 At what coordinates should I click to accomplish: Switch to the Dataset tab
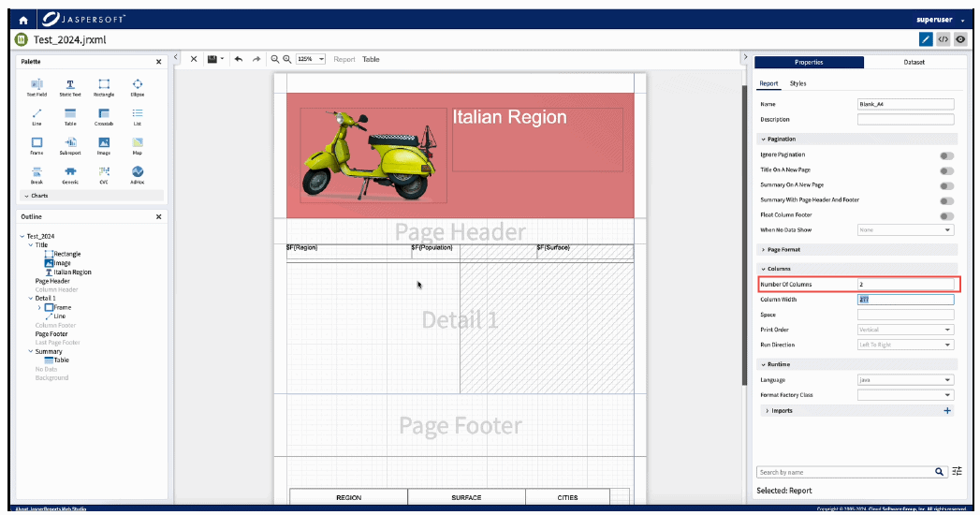click(x=913, y=63)
